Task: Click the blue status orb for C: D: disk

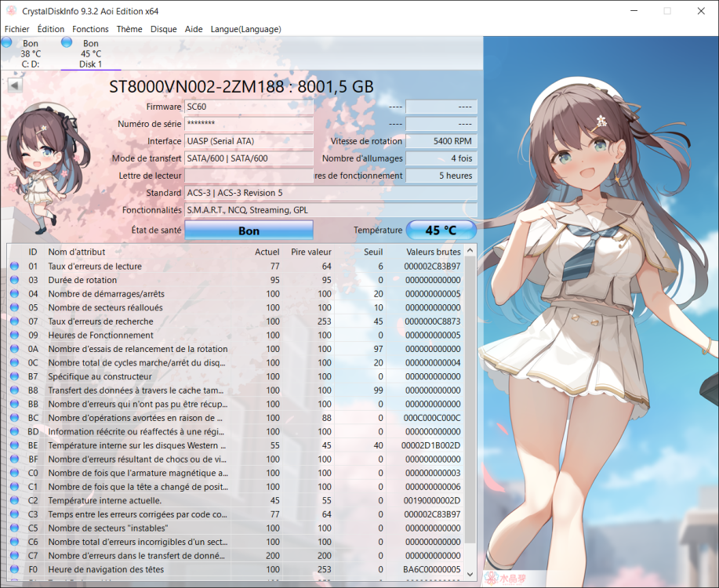Action: (x=7, y=42)
